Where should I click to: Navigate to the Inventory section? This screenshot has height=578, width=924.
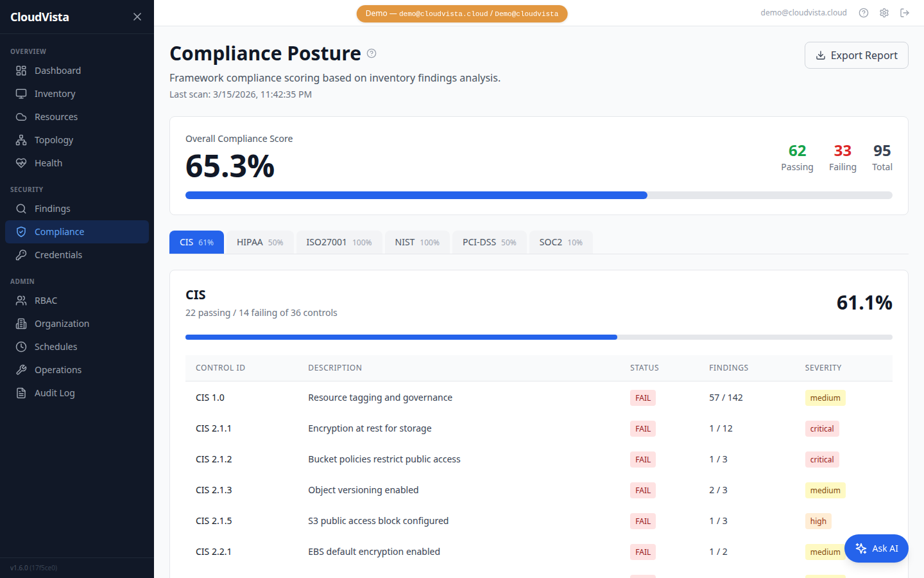point(54,93)
